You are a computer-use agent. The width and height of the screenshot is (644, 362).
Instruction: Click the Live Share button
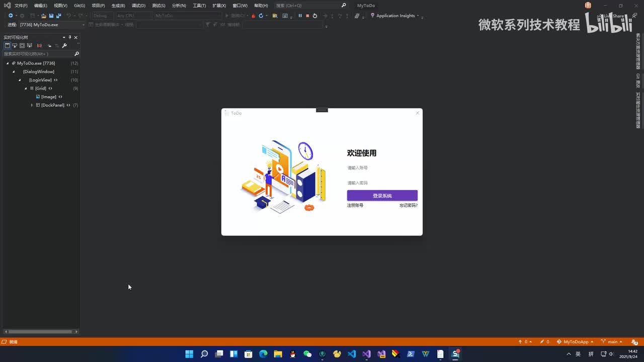point(610,16)
